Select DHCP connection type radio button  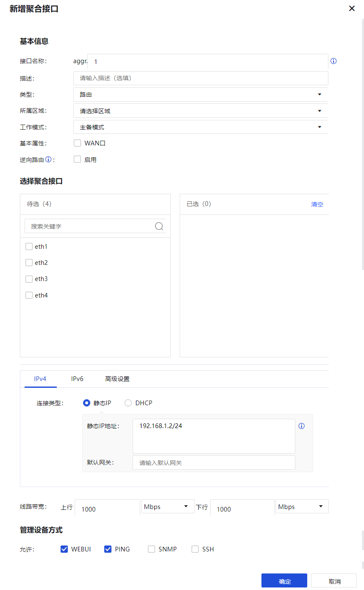pyautogui.click(x=128, y=403)
